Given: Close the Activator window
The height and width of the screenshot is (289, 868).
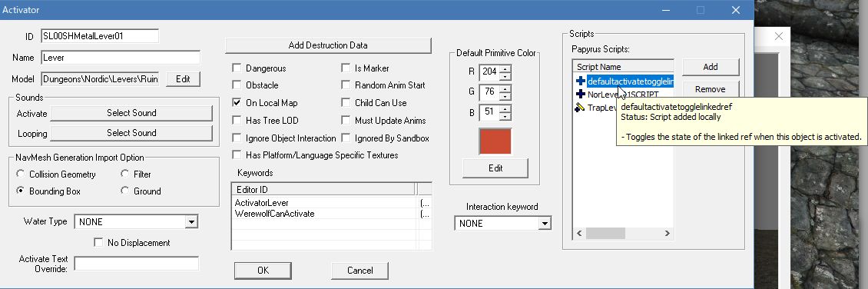Looking at the screenshot, I should tap(736, 10).
